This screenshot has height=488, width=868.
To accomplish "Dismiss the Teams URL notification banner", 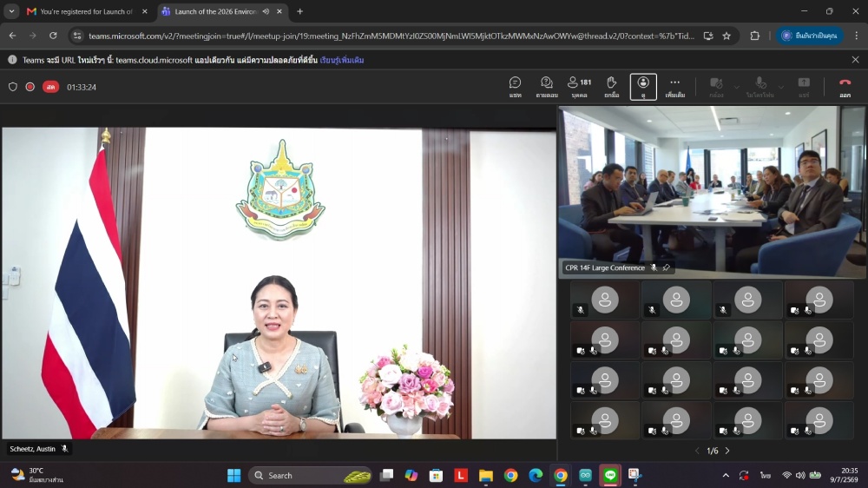I will point(855,59).
